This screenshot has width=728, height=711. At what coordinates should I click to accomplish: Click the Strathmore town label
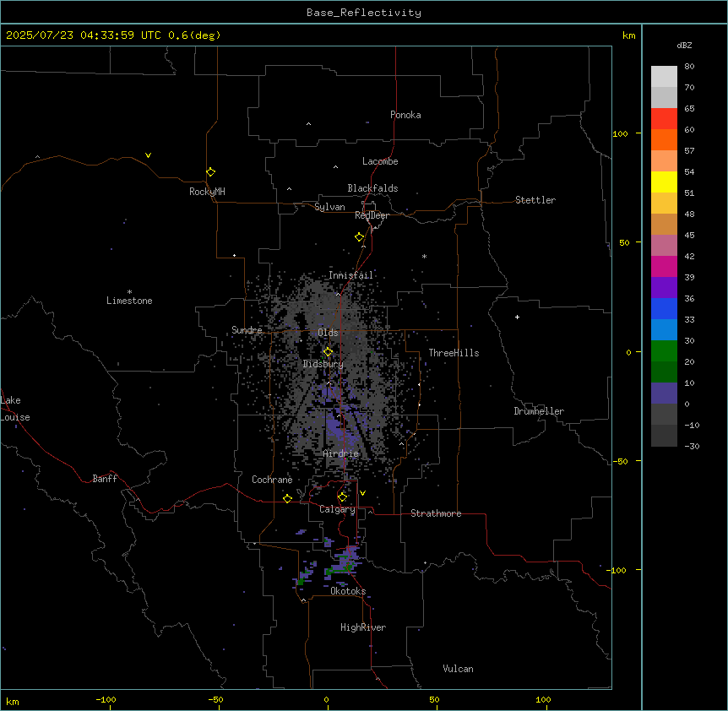(x=436, y=513)
